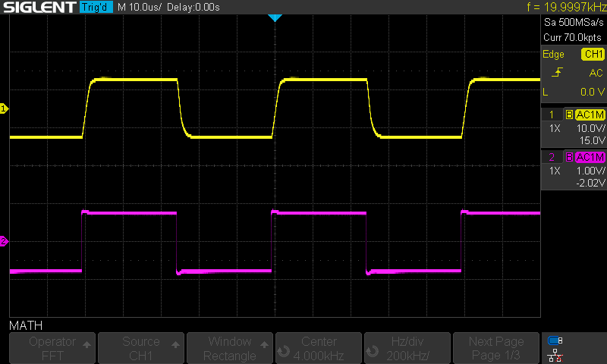Screen dimensions: 607x364
Task: Open the Operator FFT menu
Action: point(52,348)
